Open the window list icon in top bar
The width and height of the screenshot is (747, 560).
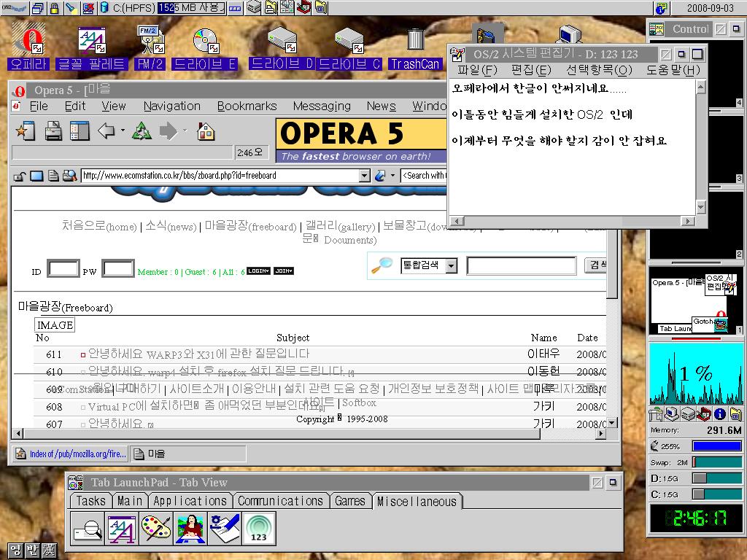38,7
